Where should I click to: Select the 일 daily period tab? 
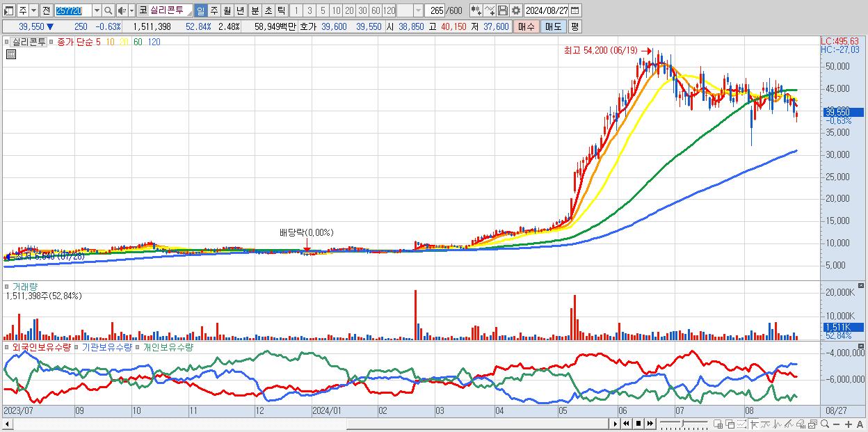201,10
